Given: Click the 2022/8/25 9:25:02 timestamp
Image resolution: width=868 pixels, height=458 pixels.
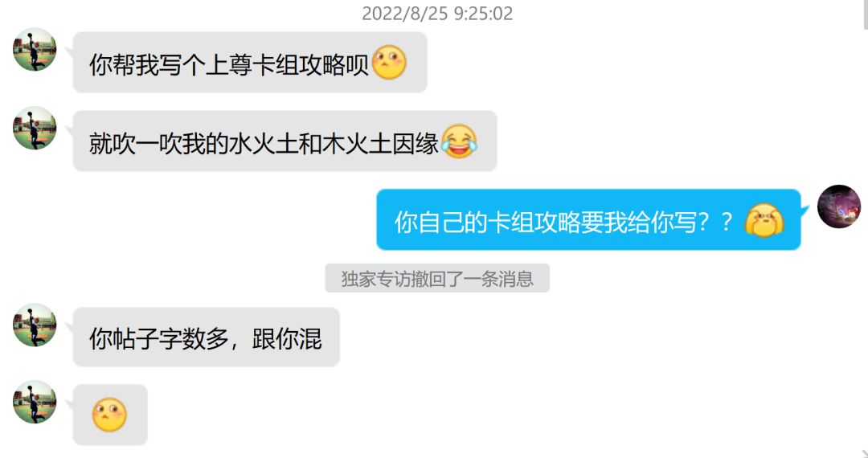Looking at the screenshot, I should (437, 14).
